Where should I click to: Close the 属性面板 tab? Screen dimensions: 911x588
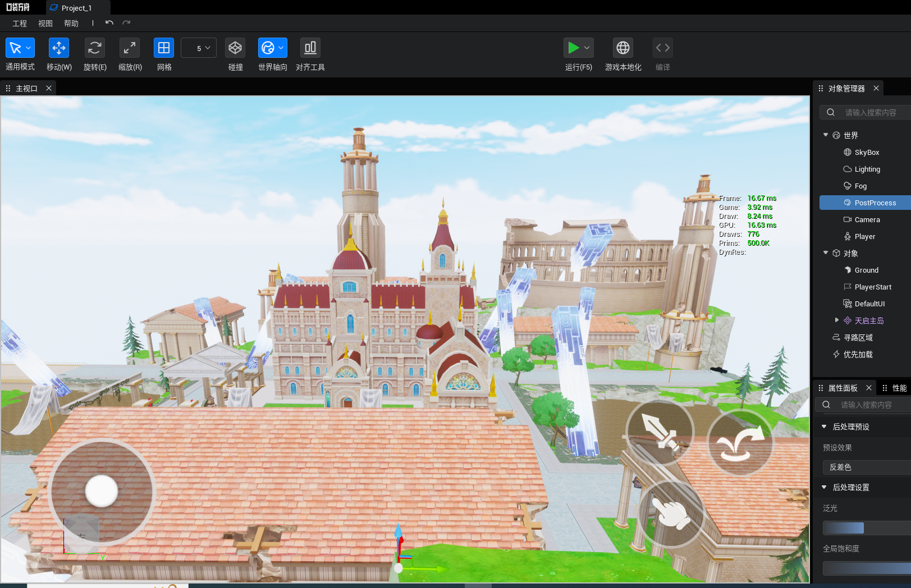869,388
